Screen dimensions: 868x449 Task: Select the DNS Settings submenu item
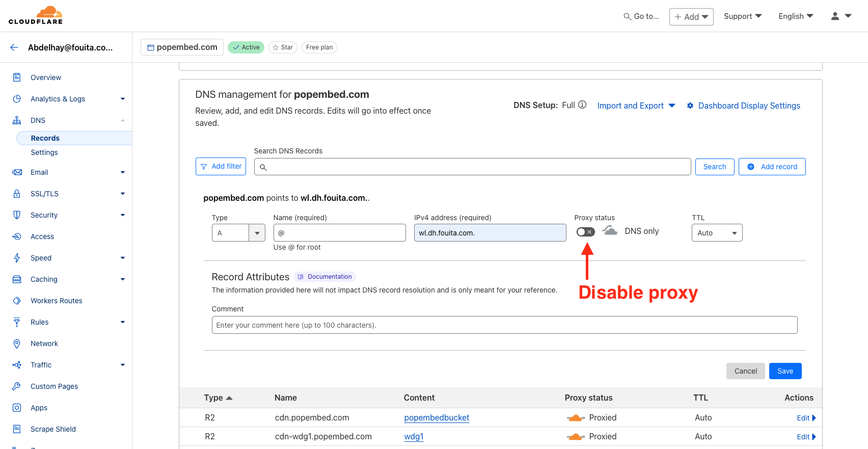44,152
